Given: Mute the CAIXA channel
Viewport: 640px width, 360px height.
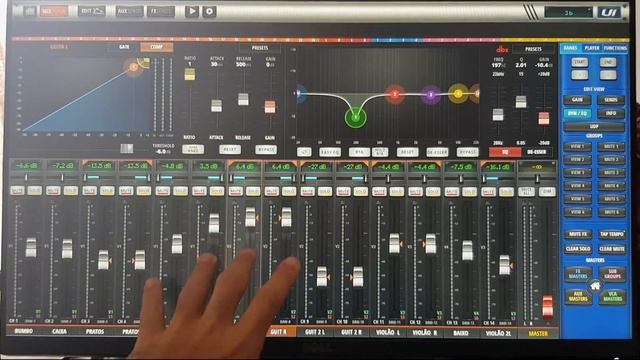Looking at the screenshot, I should point(53,191).
